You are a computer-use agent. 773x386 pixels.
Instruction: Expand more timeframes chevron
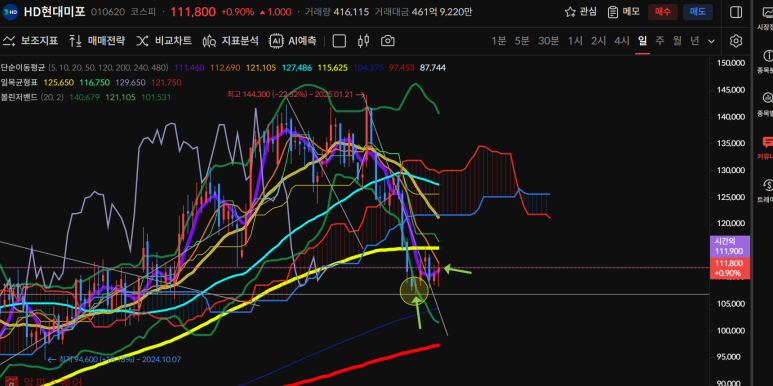711,41
